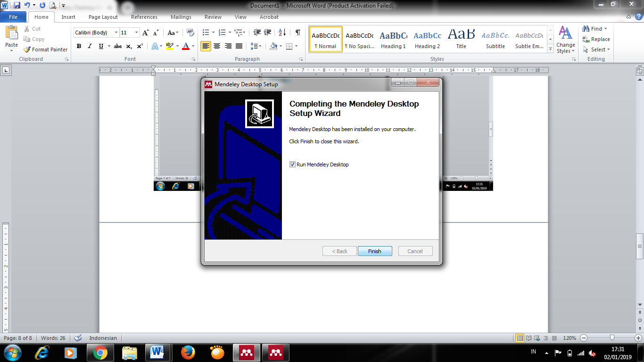The width and height of the screenshot is (644, 362).
Task: Toggle Strikethrough text formatting
Action: (x=118, y=46)
